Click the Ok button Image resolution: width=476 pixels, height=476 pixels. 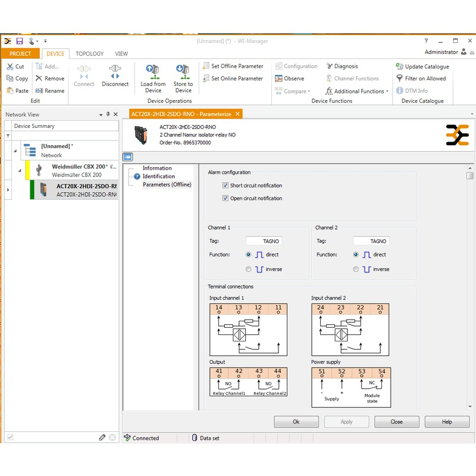click(x=296, y=421)
